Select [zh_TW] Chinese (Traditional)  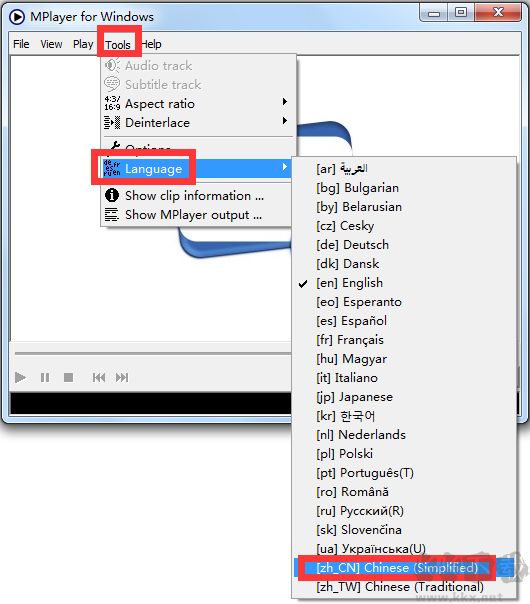click(404, 587)
